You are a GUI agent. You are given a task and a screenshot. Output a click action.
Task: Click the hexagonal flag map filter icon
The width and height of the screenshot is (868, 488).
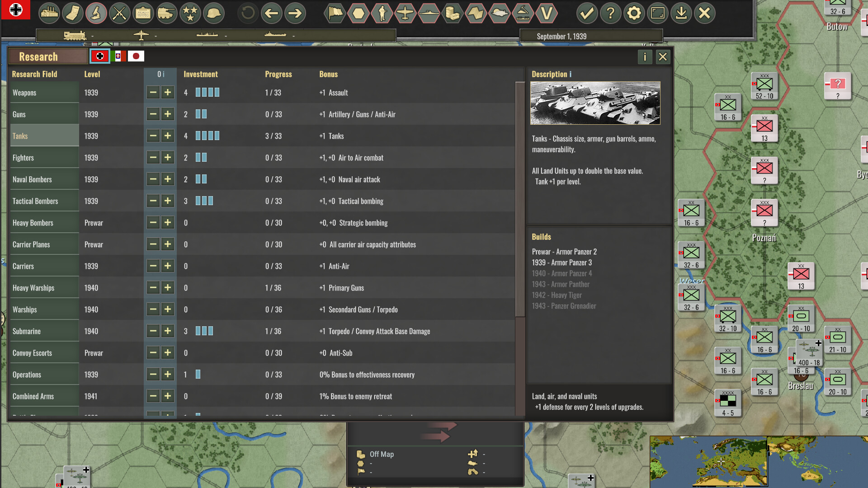coord(335,13)
